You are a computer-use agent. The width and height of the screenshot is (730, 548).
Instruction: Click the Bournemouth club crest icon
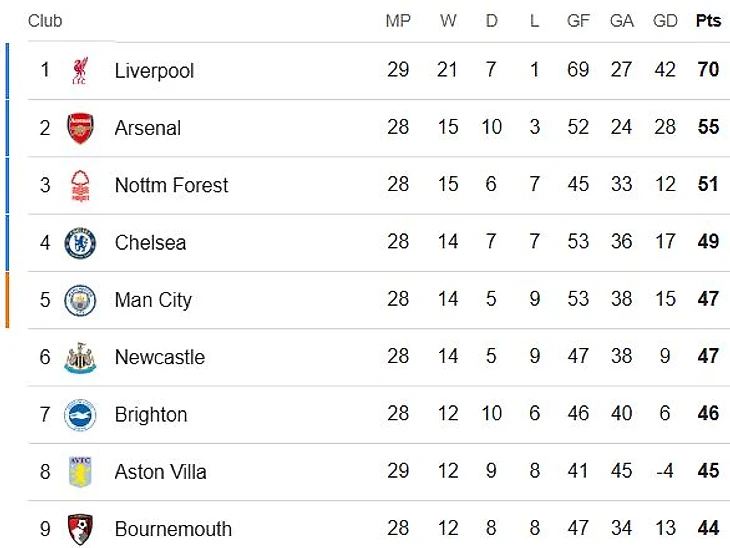pyautogui.click(x=80, y=529)
